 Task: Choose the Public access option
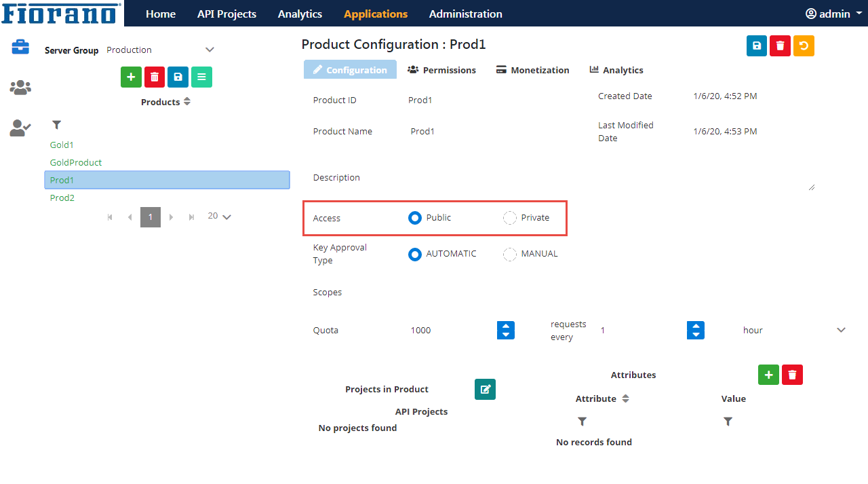pos(415,218)
